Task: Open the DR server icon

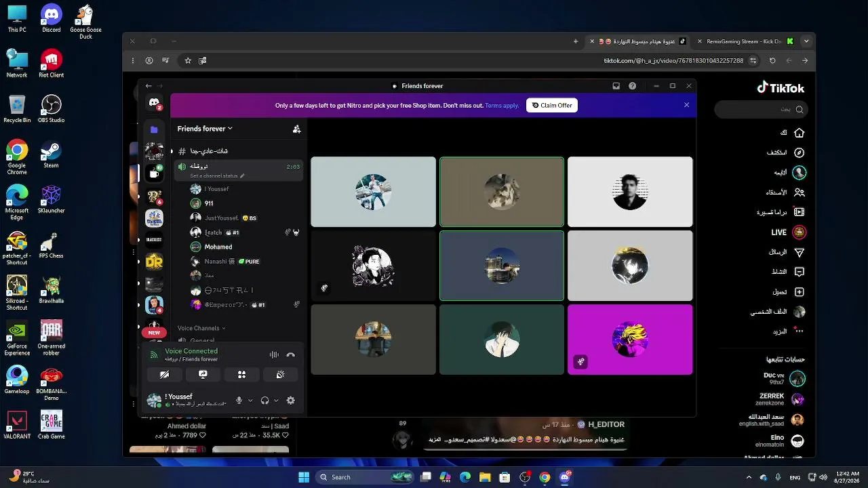Action: pyautogui.click(x=154, y=262)
